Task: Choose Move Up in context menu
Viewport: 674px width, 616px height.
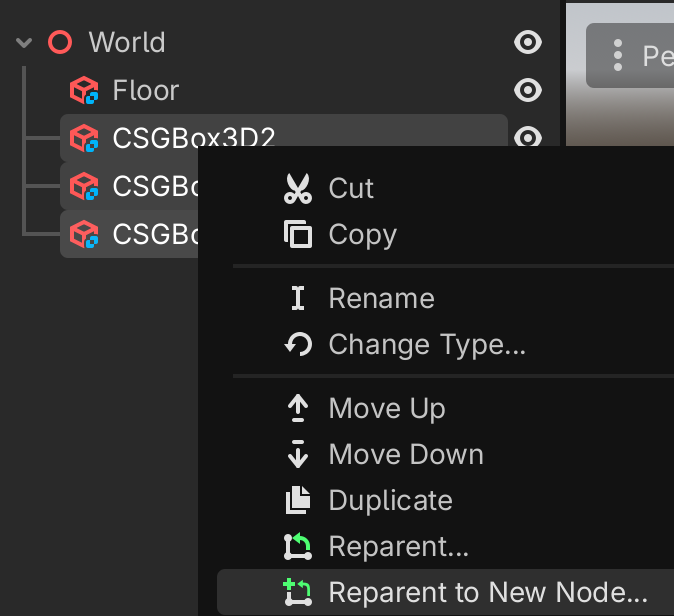Action: pos(386,408)
